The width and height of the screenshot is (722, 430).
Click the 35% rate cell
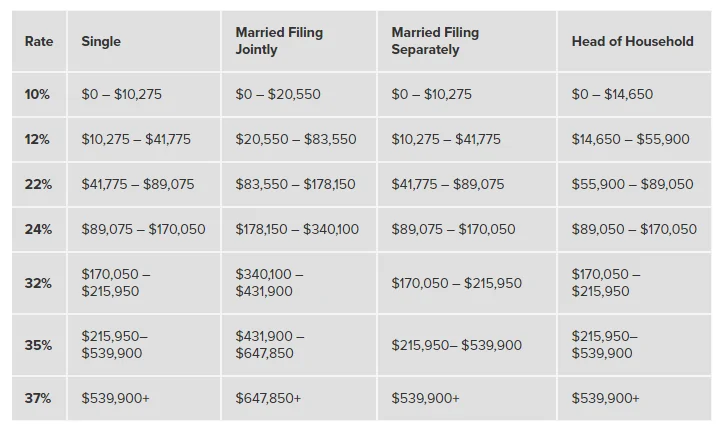tap(39, 345)
